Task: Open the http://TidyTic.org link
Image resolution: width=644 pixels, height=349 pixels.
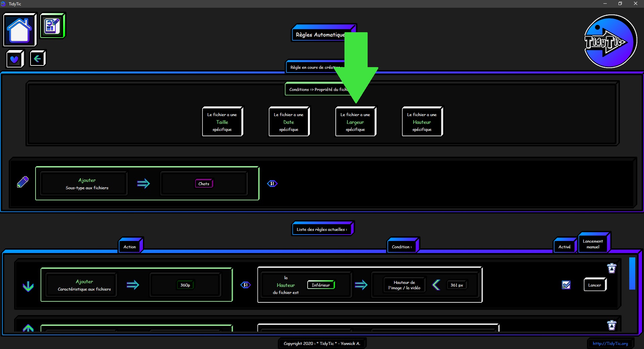Action: tap(610, 343)
